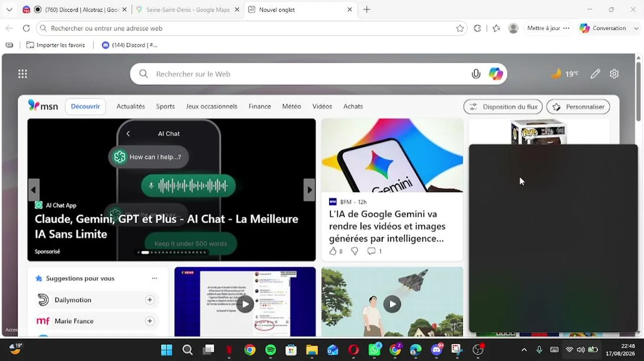Select the Découvrir feed tab

point(85,106)
